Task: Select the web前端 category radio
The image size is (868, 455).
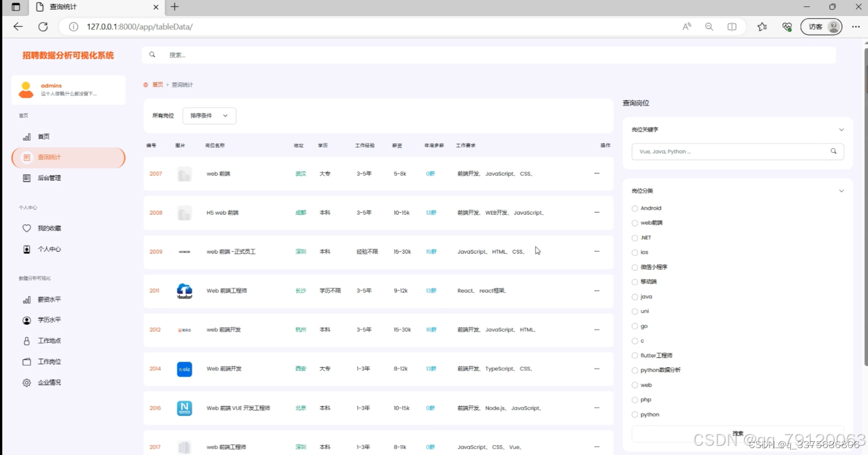Action: coord(635,223)
